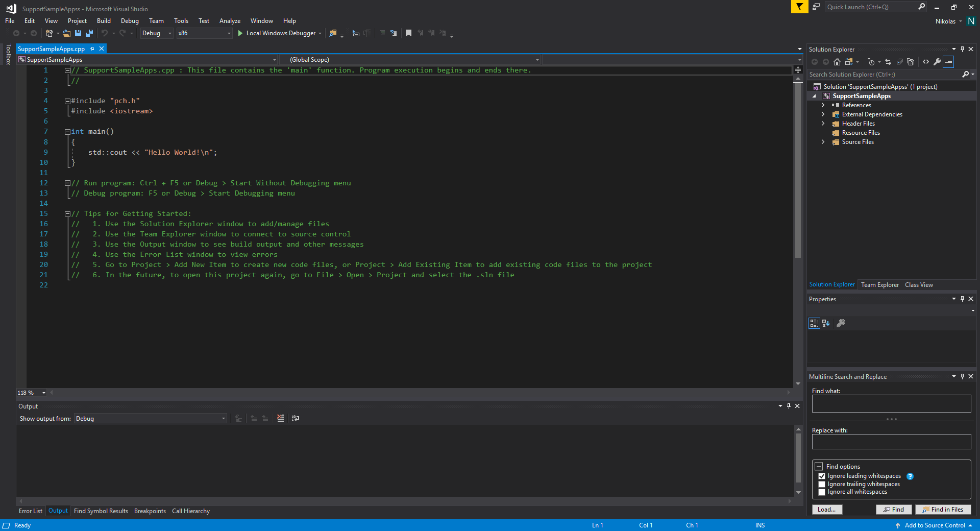Click the Quick Launch search box

coord(875,7)
